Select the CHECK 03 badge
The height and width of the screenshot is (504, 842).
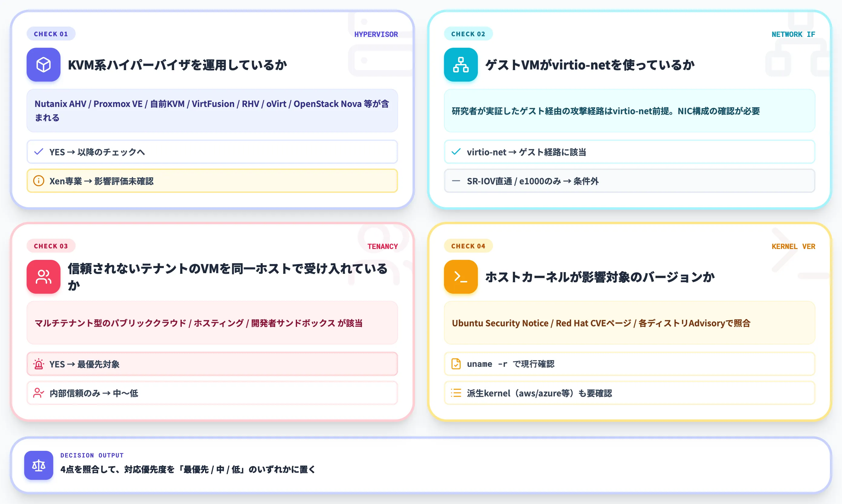(51, 246)
